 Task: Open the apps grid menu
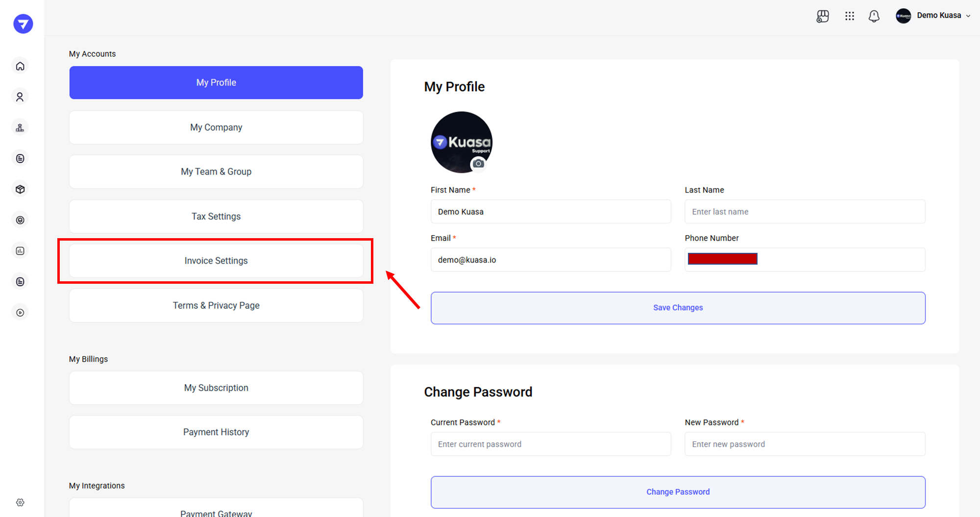[850, 16]
